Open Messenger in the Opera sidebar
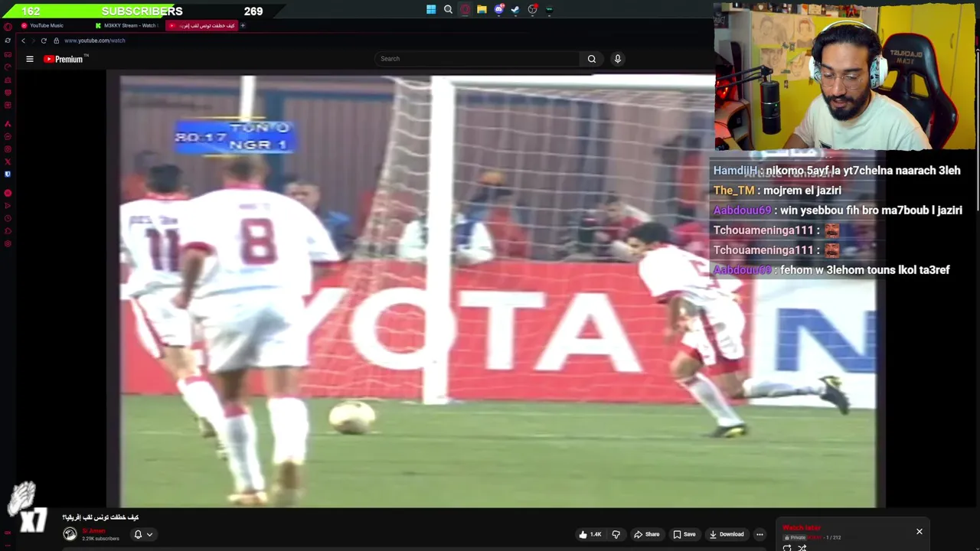 [8, 136]
